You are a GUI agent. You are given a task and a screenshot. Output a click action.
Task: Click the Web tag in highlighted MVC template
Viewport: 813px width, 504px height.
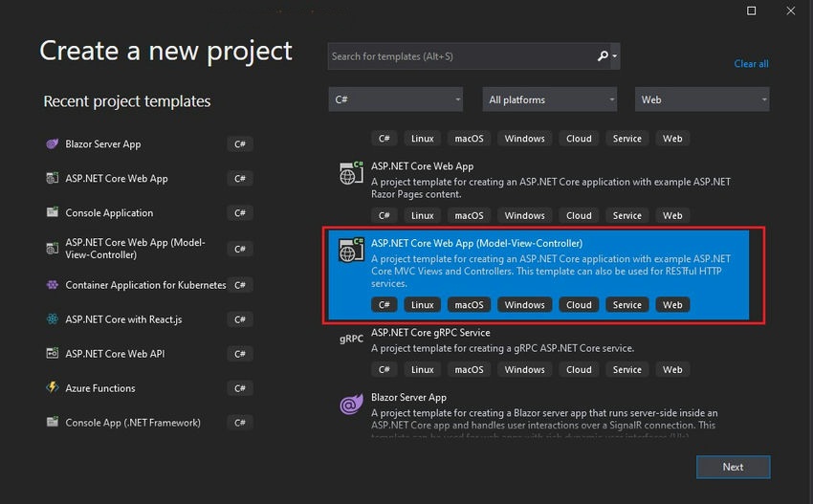672,305
